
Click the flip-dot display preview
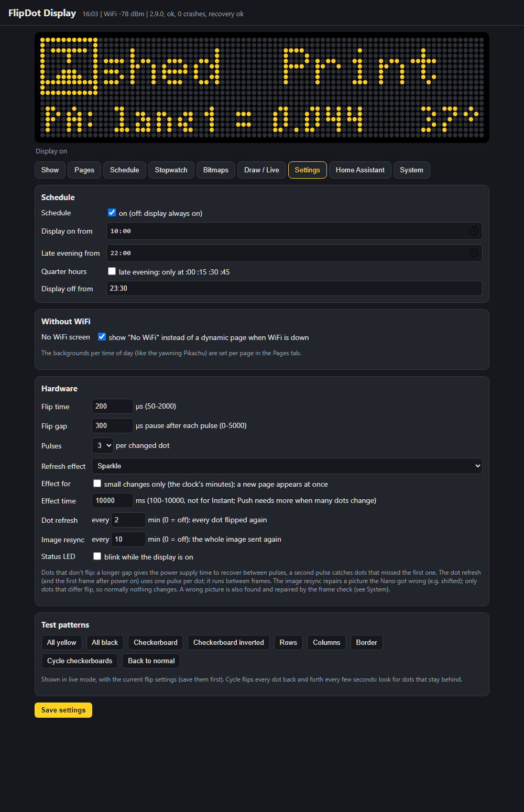coord(262,87)
